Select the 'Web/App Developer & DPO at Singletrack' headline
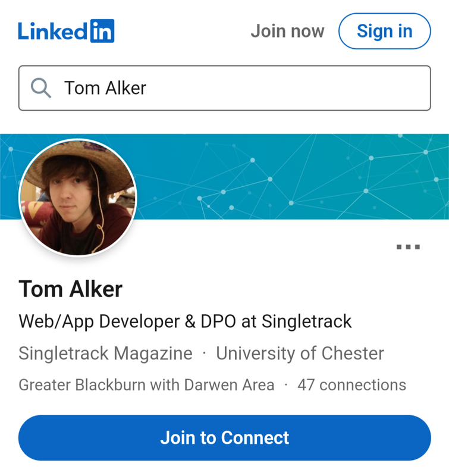The height and width of the screenshot is (476, 449). point(185,321)
